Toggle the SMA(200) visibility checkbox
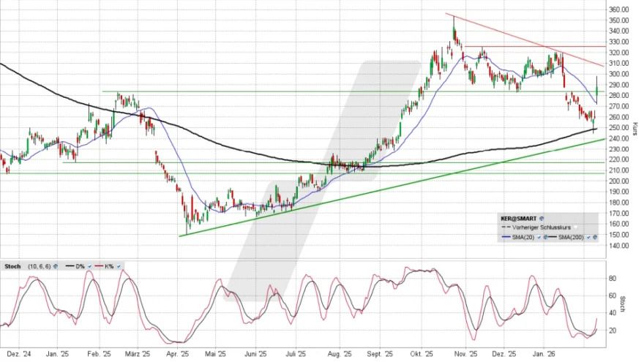The height and width of the screenshot is (362, 644). coord(588,237)
